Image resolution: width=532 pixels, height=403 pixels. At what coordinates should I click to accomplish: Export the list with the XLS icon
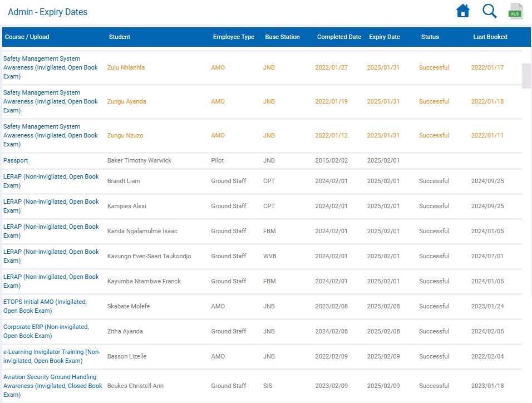coord(515,11)
